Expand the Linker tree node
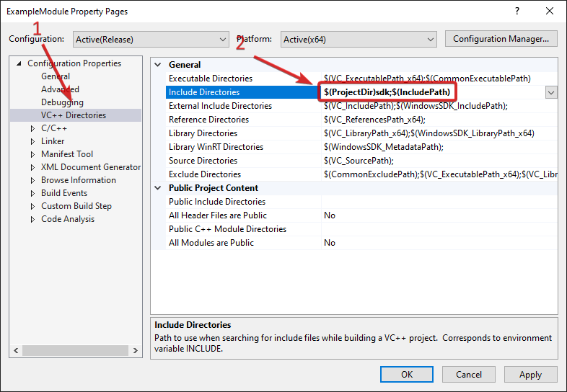 tap(32, 141)
